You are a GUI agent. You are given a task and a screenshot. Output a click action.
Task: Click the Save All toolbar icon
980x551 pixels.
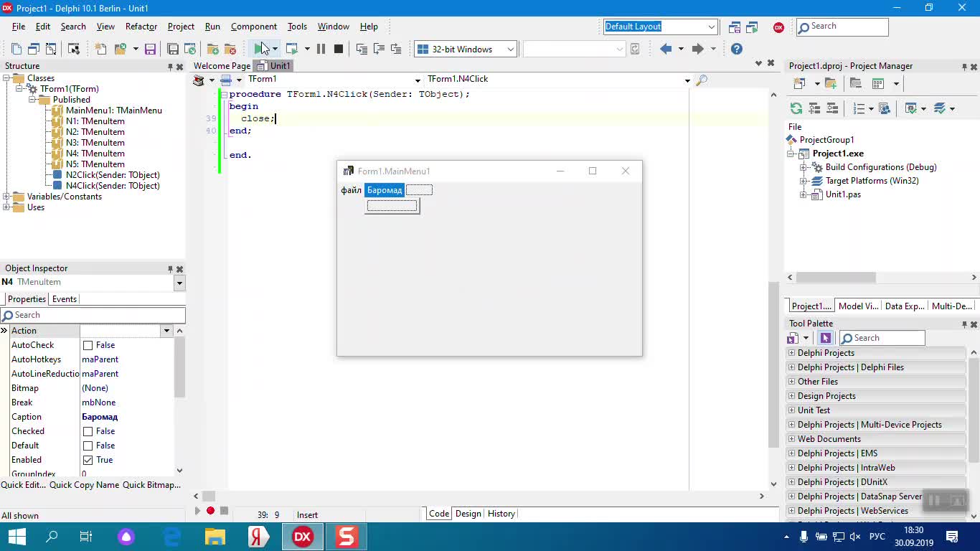[x=173, y=49]
